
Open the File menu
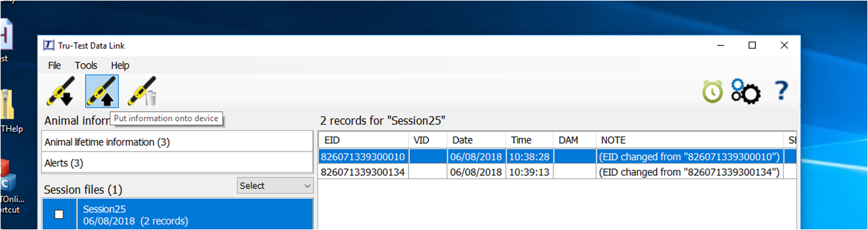coord(55,66)
